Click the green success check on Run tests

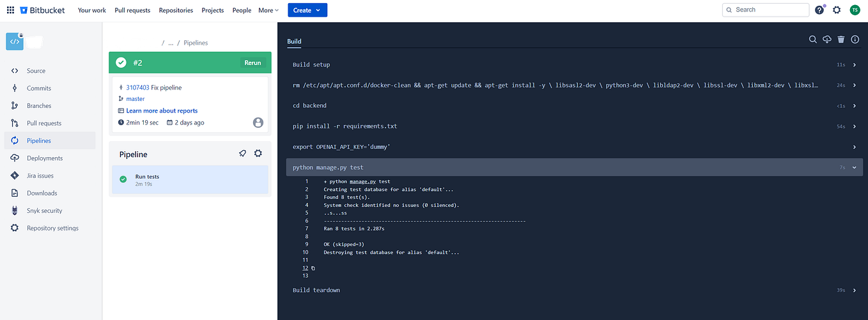tap(123, 179)
